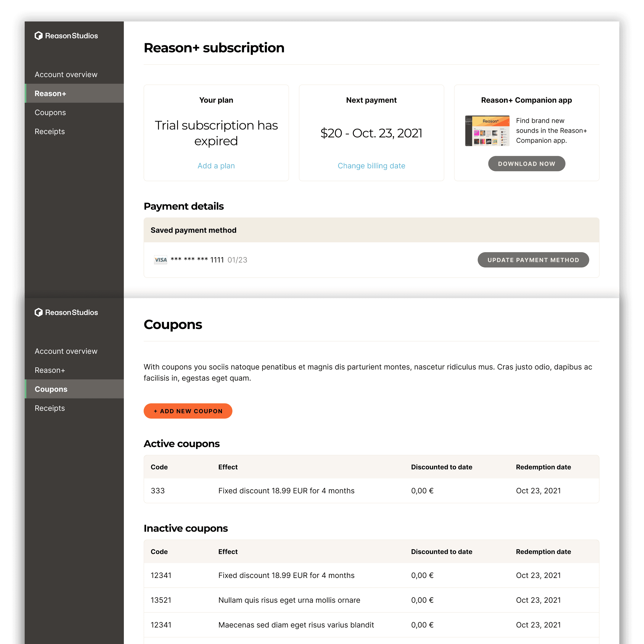This screenshot has height=644, width=644.
Task: Click Redemption date header in Active coupons
Action: [x=543, y=467]
